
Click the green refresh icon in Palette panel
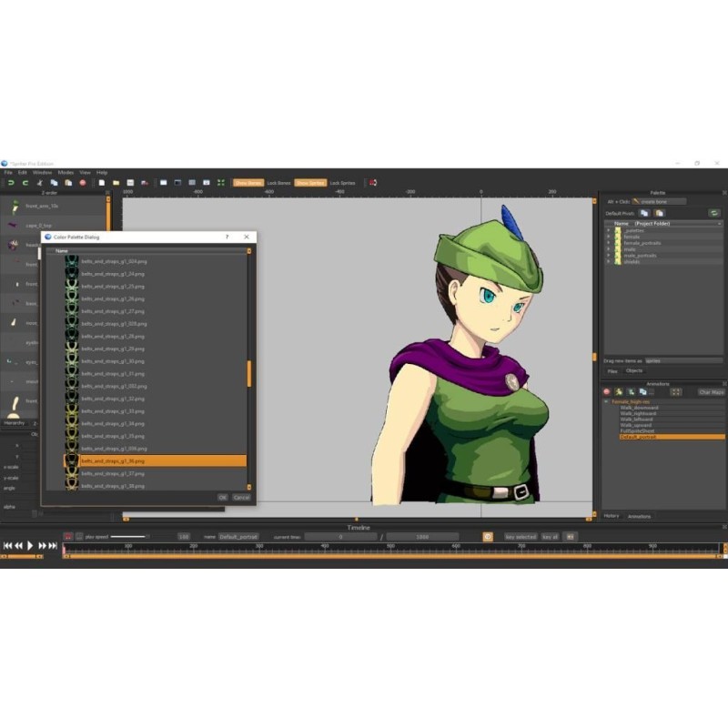click(714, 212)
